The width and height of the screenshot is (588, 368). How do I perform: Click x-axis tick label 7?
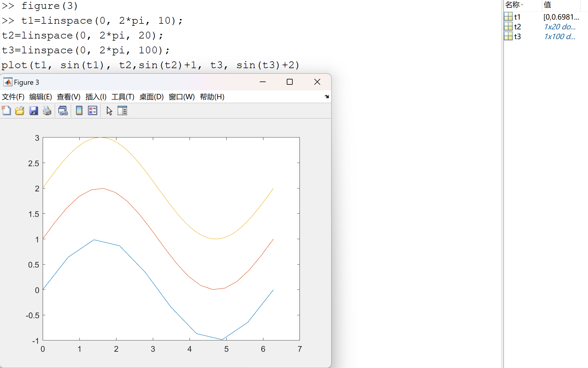(x=300, y=349)
